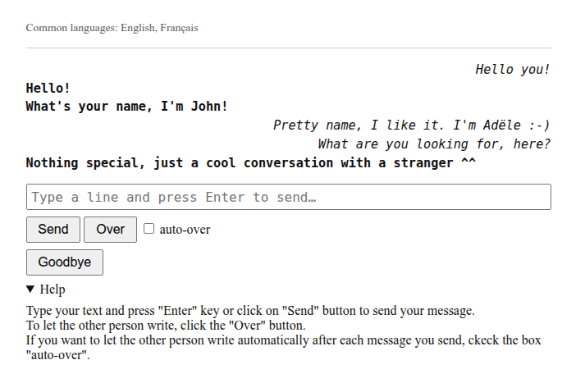Click 'What are you looking for, here?' message
Viewport: 585px width, 392px height.
434,144
